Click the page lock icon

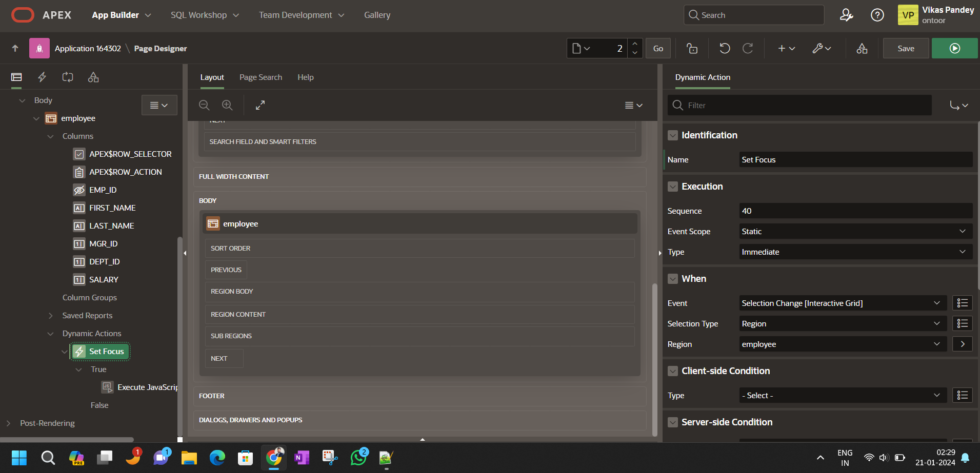[x=692, y=48]
